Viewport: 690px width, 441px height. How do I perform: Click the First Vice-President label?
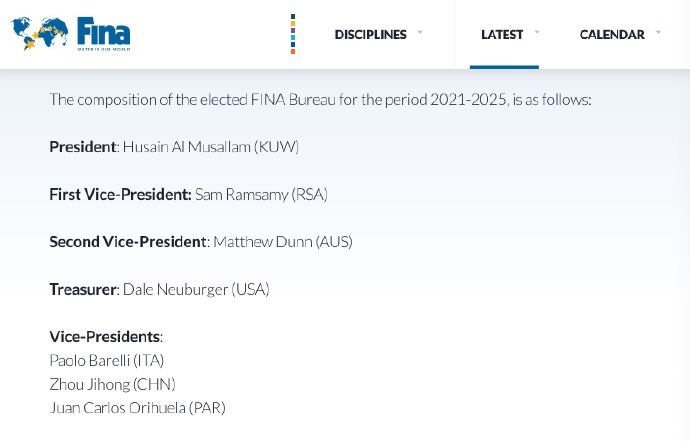[x=120, y=194]
